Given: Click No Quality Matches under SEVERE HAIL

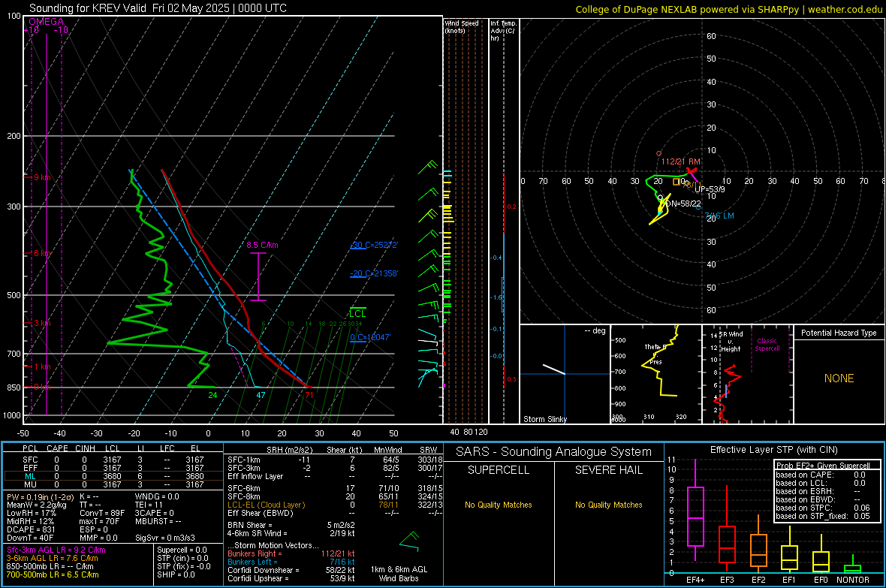Looking at the screenshot, I should [608, 505].
